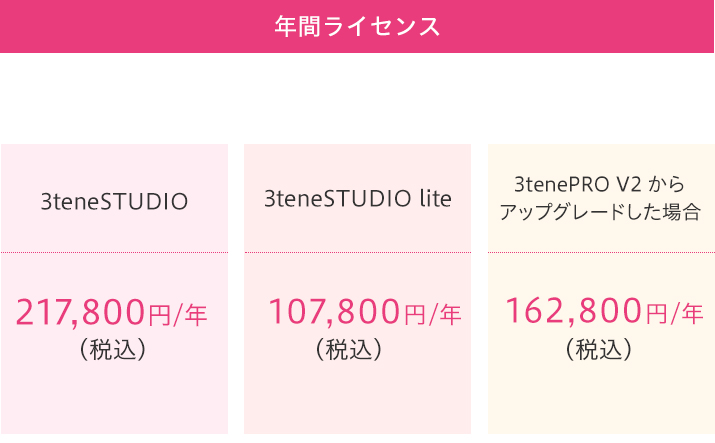Image resolution: width=715 pixels, height=443 pixels.
Task: Click 税込 label under the 107,800 price
Action: click(349, 350)
